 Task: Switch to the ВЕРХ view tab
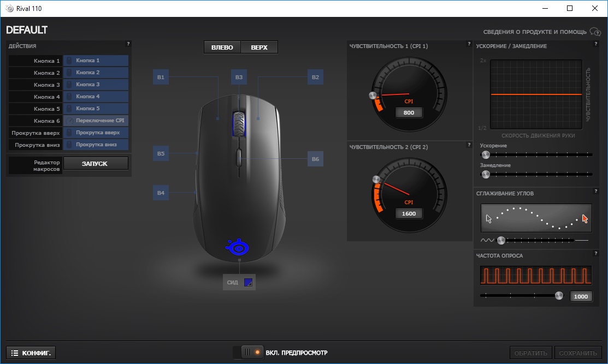259,47
